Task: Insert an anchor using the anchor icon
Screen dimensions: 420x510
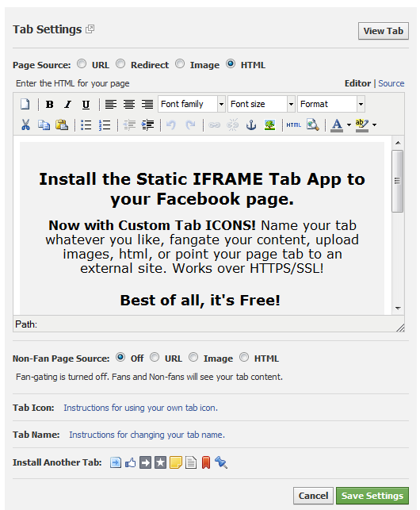Action: 251,125
